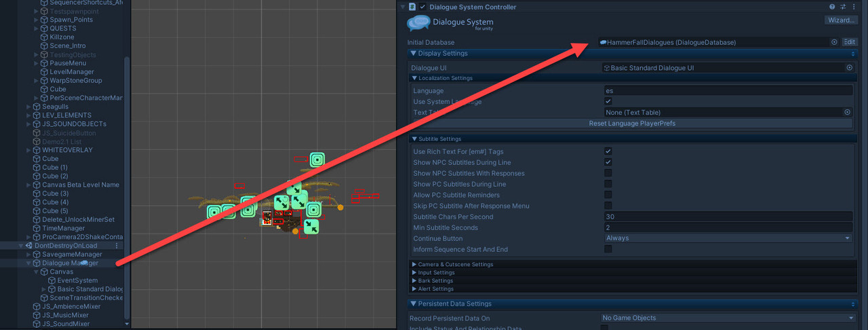Expand the Alert Settings foldout
The height and width of the screenshot is (330, 868).
coord(415,289)
